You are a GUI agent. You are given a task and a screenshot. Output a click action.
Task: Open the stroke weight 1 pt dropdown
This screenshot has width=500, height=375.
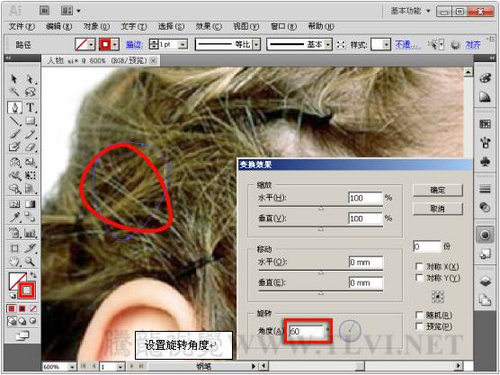click(183, 44)
